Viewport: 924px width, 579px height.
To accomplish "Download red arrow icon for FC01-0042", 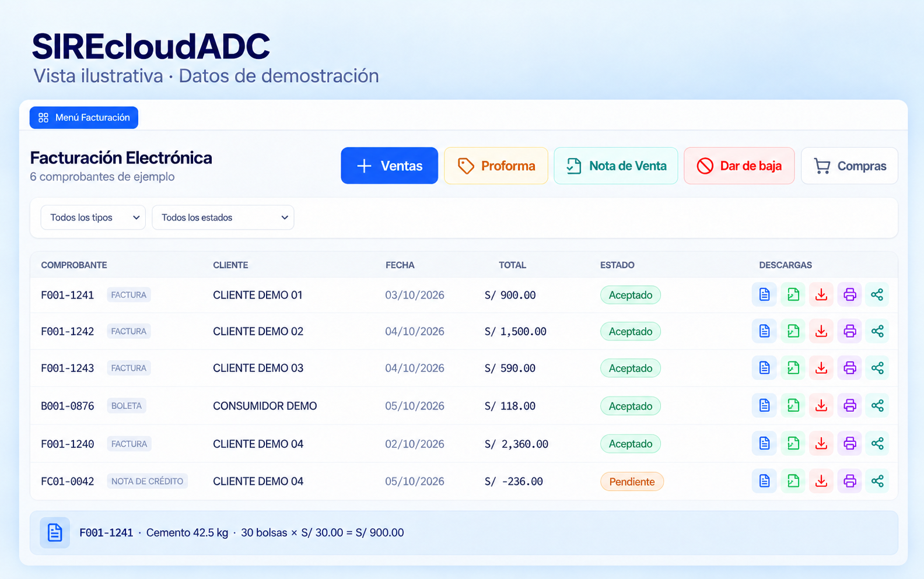I will coord(821,481).
